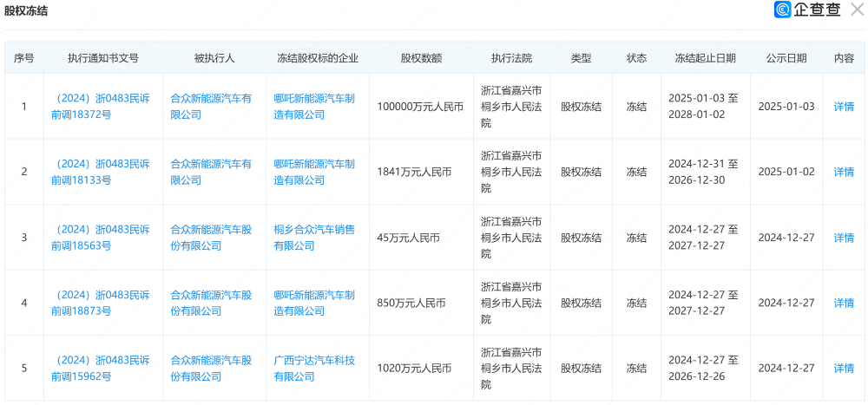Close the 股权冻结 dialog with X

[x=857, y=10]
